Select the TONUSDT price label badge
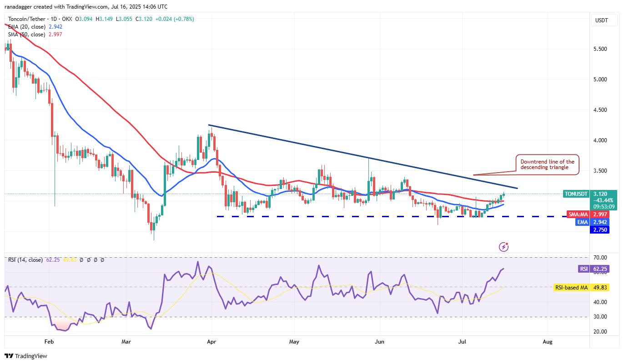This screenshot has height=364, width=624. point(576,194)
